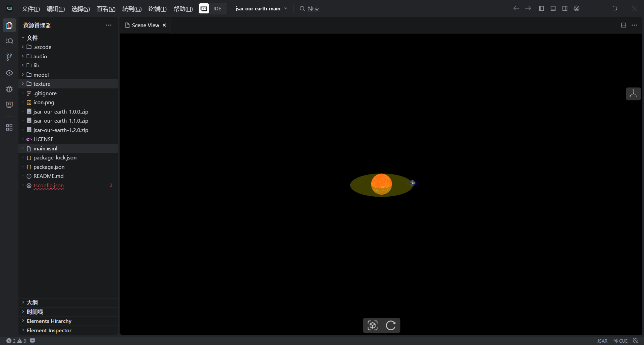The image size is (644, 345).
Task: Open the Extensions view icon
Action: tap(9, 128)
